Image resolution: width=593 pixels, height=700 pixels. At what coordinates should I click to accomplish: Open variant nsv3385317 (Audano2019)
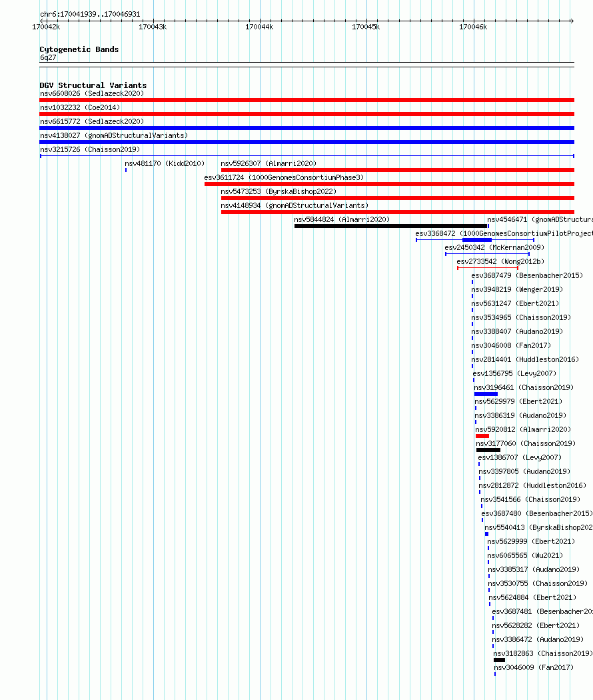[534, 569]
